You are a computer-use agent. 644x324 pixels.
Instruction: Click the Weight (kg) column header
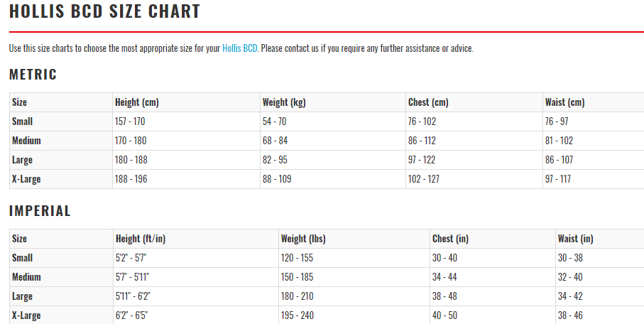(284, 102)
